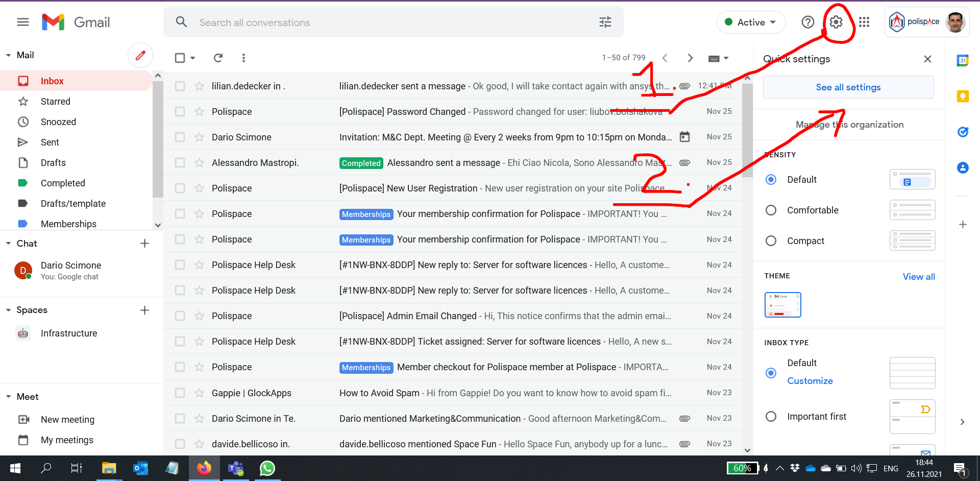Open input tools keyboard dropdown
The height and width of the screenshot is (481, 980).
click(718, 58)
